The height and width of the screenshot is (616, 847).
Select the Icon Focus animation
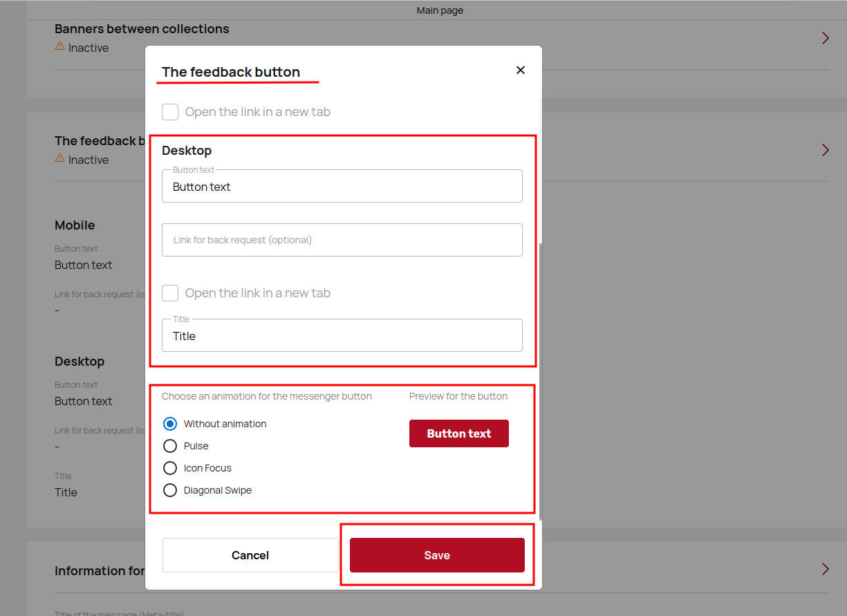tap(170, 468)
